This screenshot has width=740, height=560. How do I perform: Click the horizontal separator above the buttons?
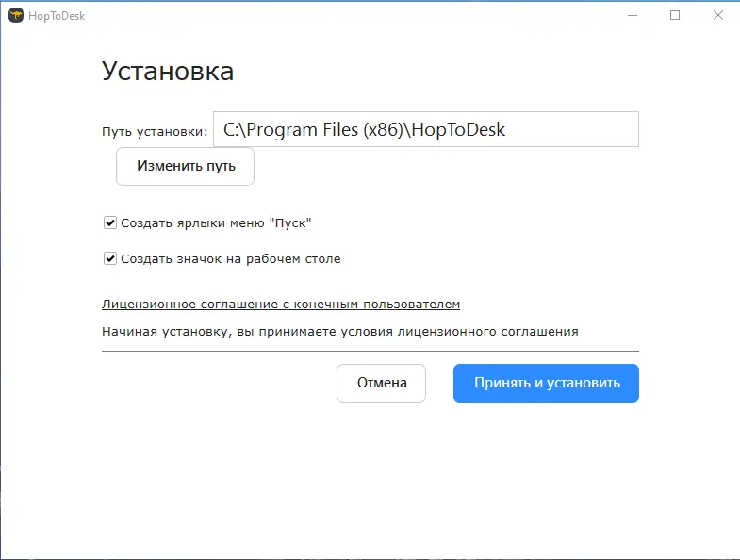[x=370, y=351]
